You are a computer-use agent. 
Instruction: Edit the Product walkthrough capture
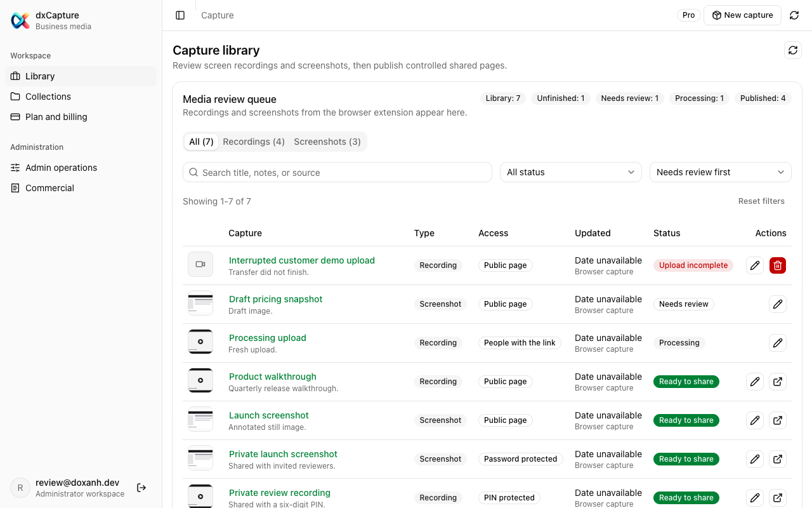(x=755, y=382)
